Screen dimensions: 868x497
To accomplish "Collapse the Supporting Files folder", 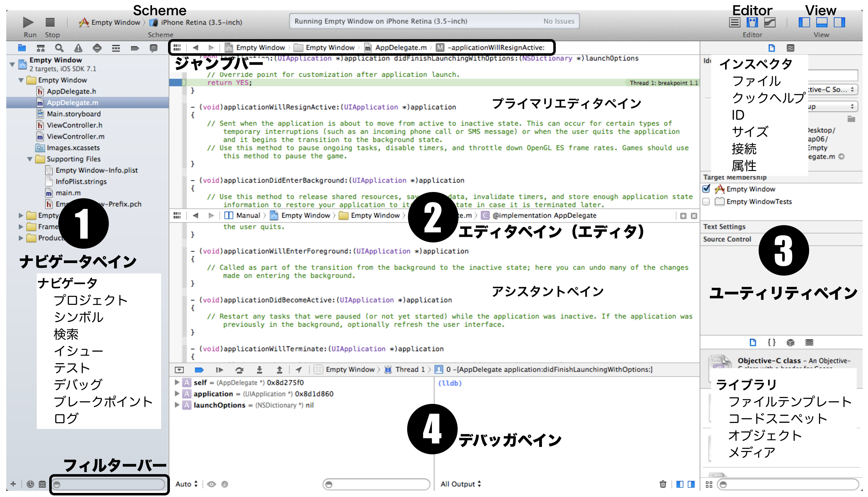I will 30,159.
